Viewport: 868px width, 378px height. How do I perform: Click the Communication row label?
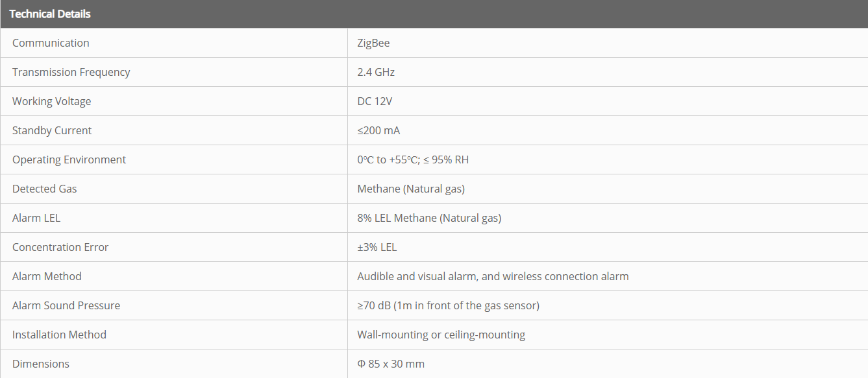(x=51, y=43)
